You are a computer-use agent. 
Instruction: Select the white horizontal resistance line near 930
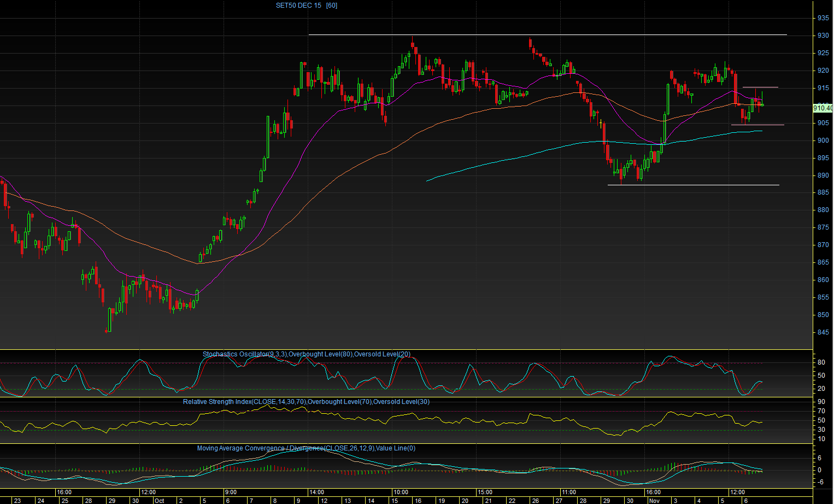(548, 34)
